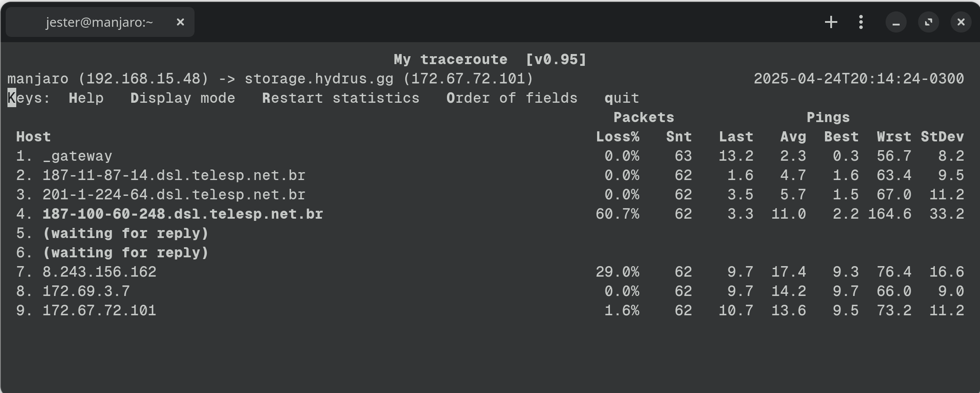Screen dimensions: 980x393
Task: Open a new terminal tab
Action: 831,22
